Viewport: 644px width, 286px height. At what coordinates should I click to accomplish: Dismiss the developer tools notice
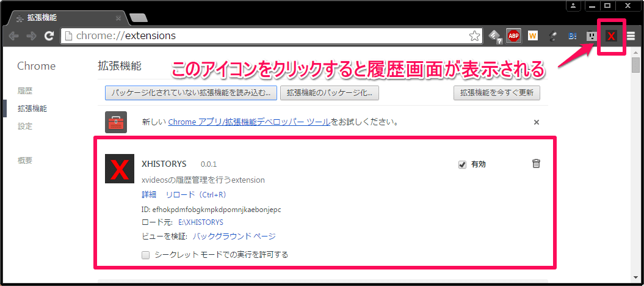(x=536, y=122)
